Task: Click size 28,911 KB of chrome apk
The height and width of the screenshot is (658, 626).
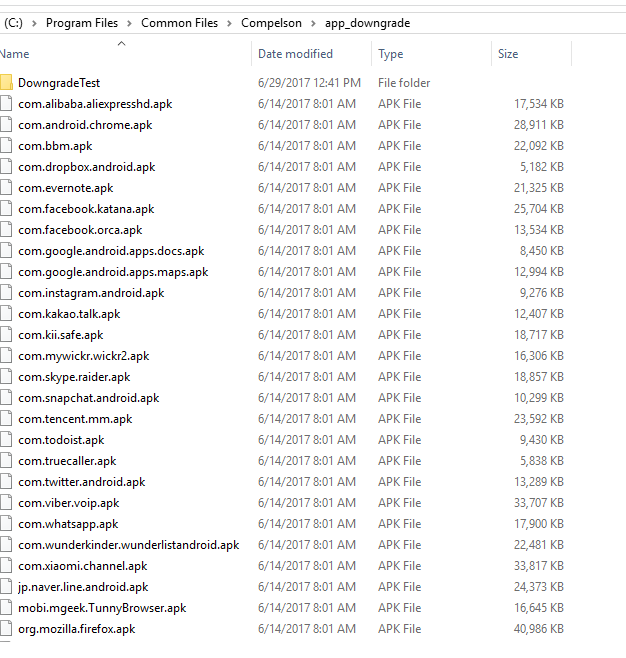Action: pos(539,125)
